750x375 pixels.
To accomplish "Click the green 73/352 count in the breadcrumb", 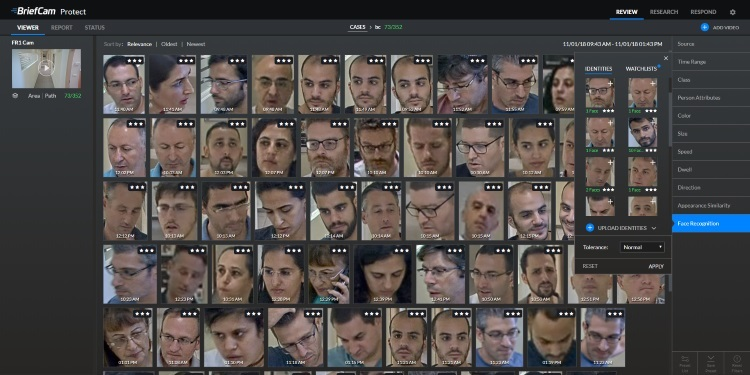I will click(x=394, y=27).
